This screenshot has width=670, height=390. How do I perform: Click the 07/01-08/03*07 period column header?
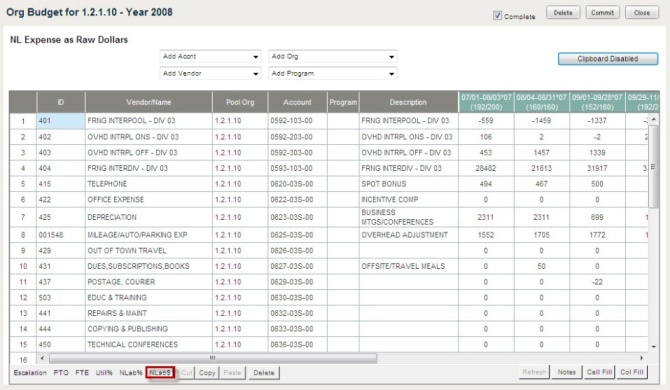point(486,102)
